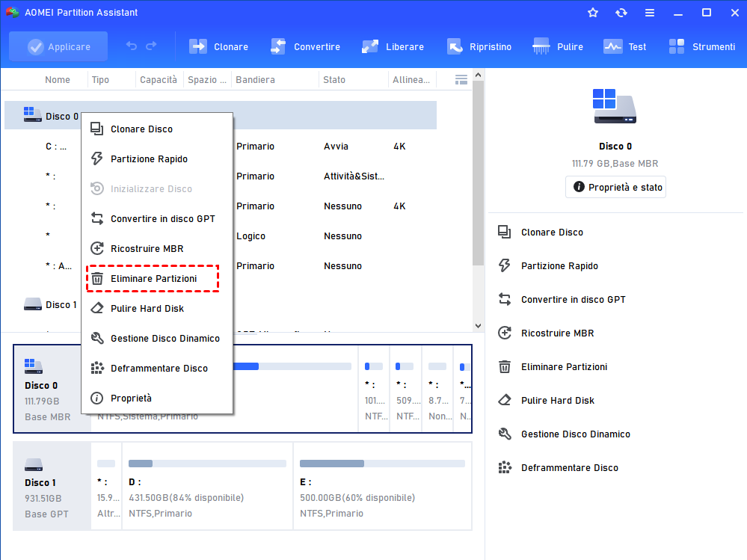The height and width of the screenshot is (560, 747).
Task: Click lightning icon next to right-panel Partizione Rapido
Action: [x=505, y=265]
